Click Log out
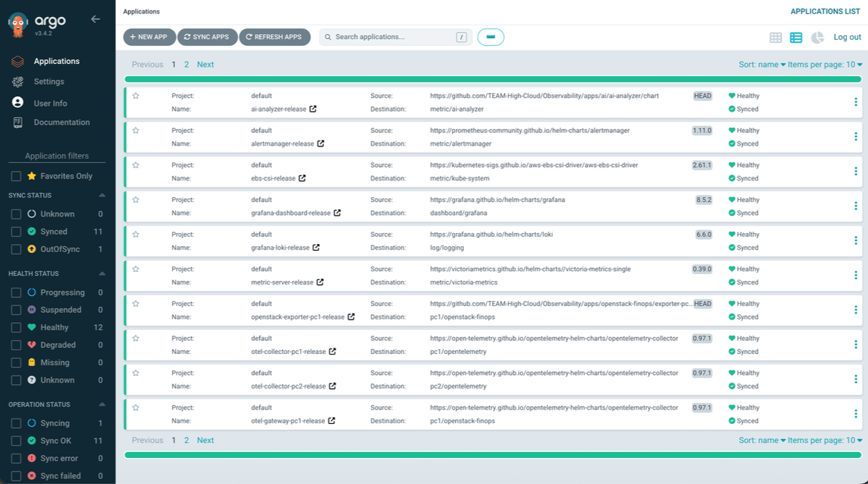Screen dimensions: 868x484 848,37
